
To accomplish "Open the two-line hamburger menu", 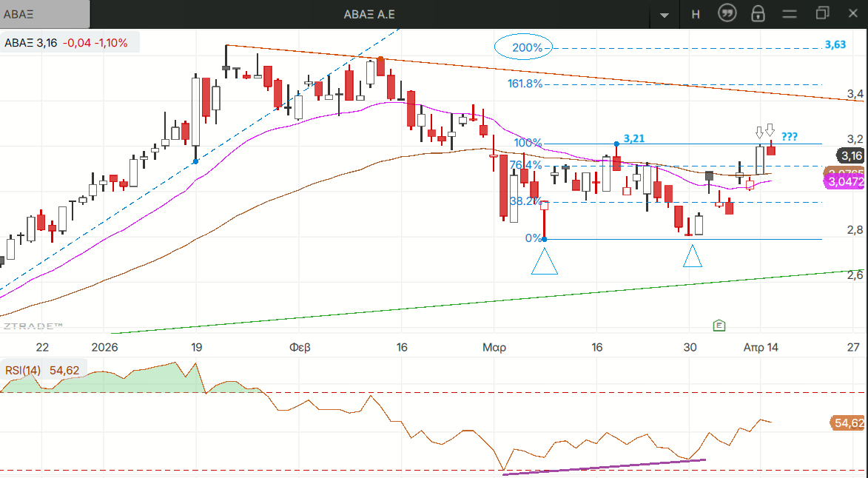I will pyautogui.click(x=790, y=14).
